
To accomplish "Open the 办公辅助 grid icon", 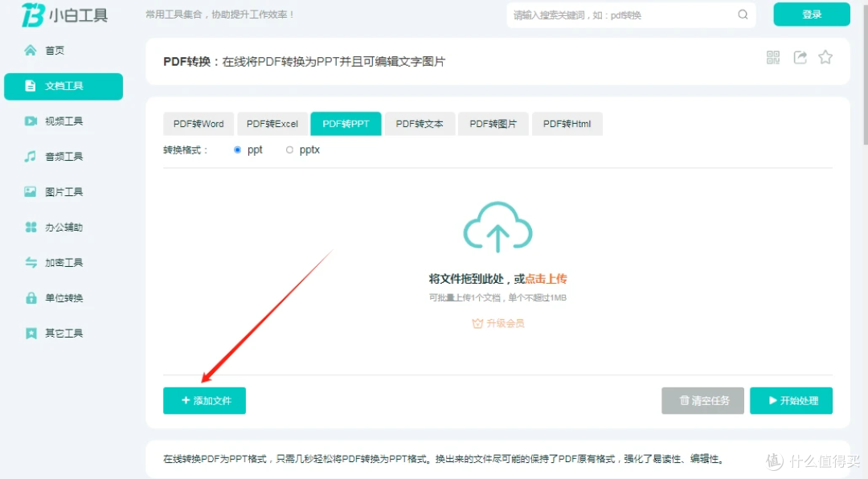I will click(31, 227).
